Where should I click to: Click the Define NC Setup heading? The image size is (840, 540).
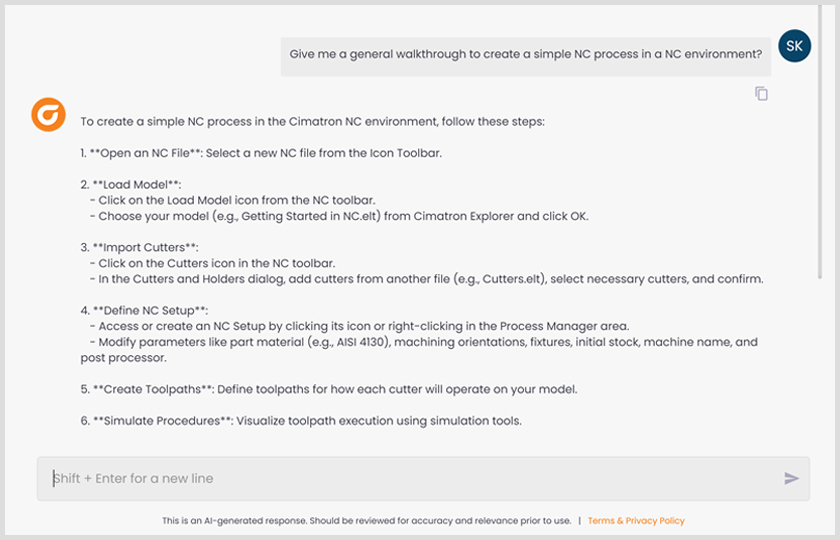(144, 310)
